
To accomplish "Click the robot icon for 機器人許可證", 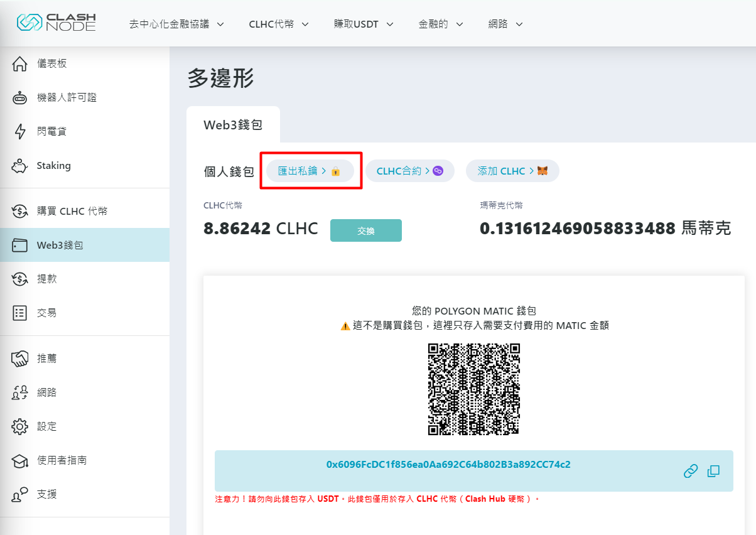I will tap(20, 98).
